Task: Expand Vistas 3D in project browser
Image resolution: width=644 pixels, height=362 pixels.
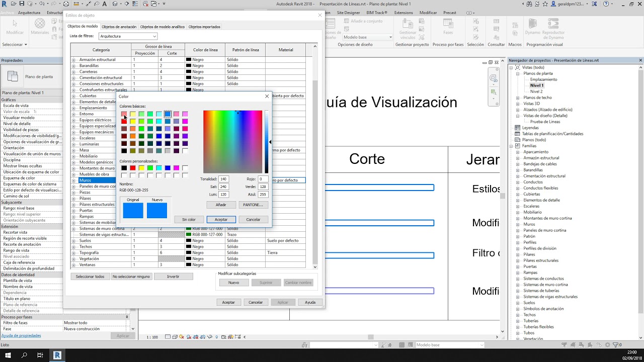Action: pyautogui.click(x=518, y=104)
